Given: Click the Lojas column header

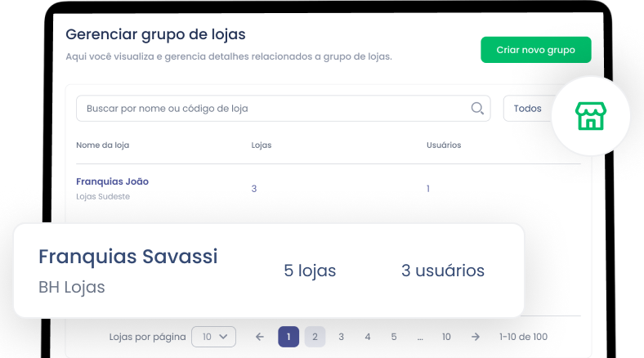Looking at the screenshot, I should coord(262,145).
